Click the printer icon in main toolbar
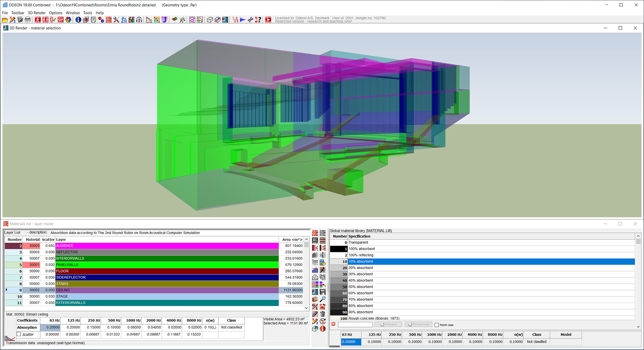Image resolution: width=644 pixels, height=350 pixels. coord(28,20)
